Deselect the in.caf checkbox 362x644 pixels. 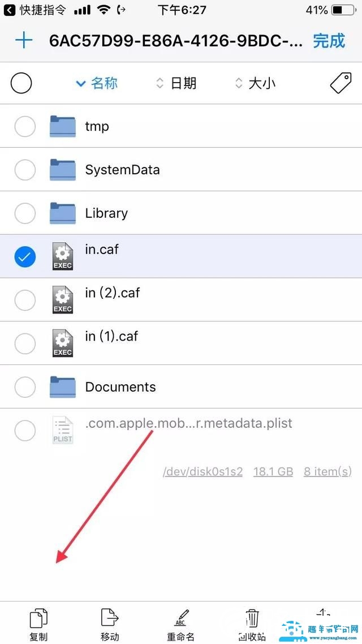(x=24, y=257)
